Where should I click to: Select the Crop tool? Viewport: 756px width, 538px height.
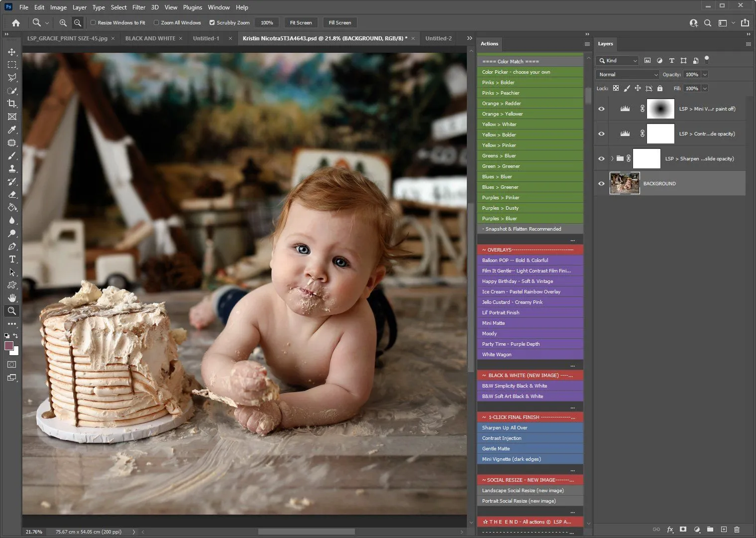click(12, 104)
